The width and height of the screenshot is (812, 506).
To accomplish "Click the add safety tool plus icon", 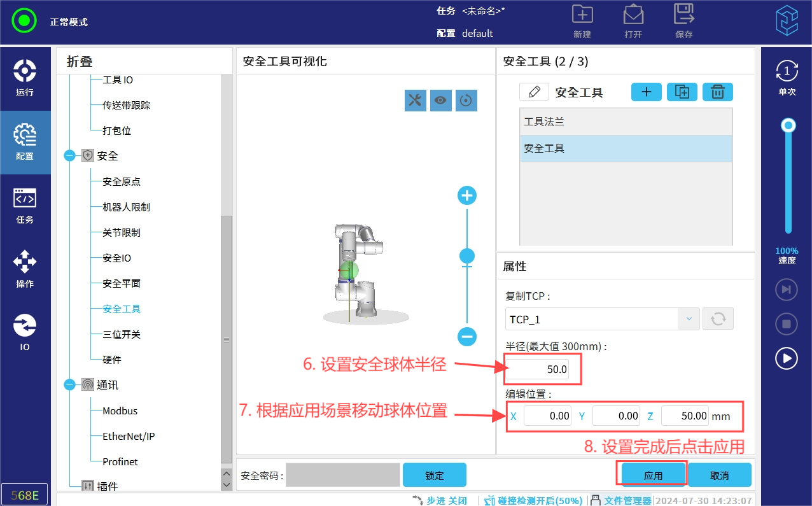I will pyautogui.click(x=646, y=92).
